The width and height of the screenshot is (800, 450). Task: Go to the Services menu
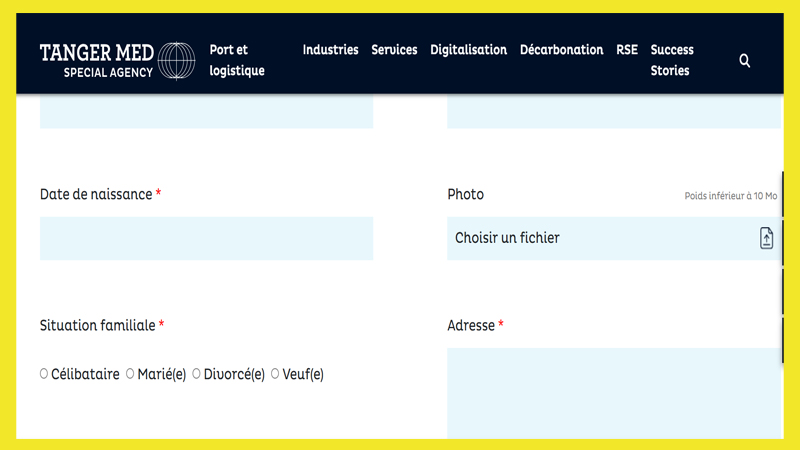[x=394, y=50]
